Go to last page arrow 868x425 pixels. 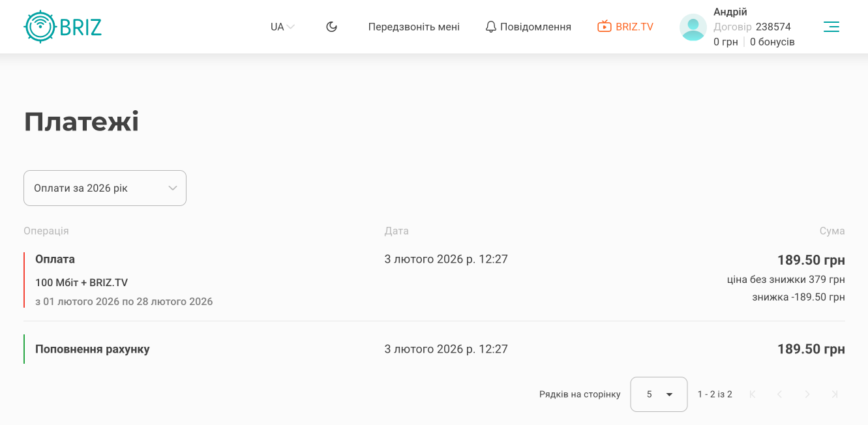click(x=835, y=394)
